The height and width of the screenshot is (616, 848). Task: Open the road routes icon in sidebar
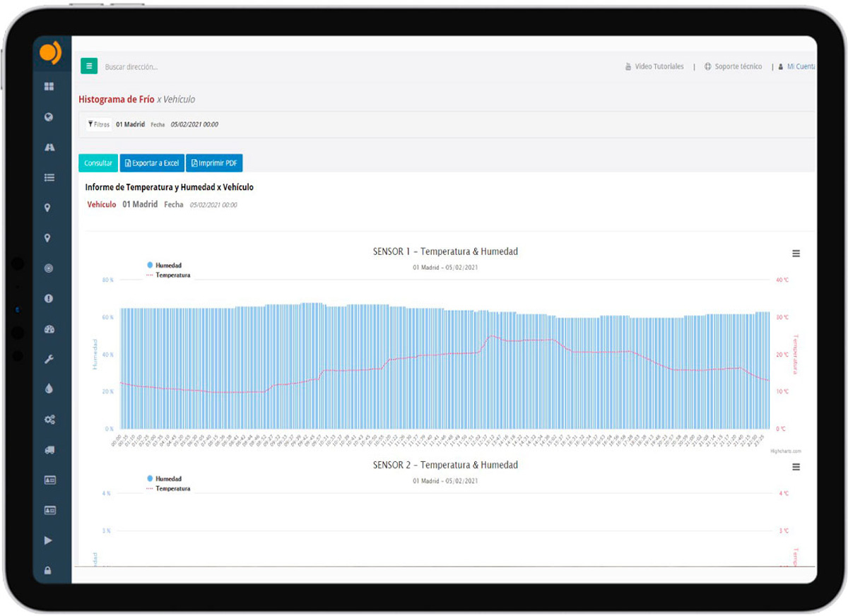pyautogui.click(x=49, y=148)
